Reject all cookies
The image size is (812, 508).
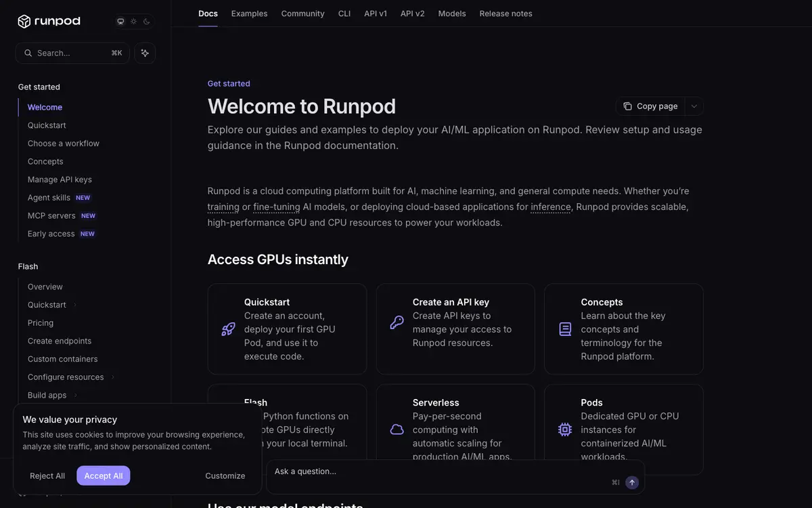(x=47, y=475)
